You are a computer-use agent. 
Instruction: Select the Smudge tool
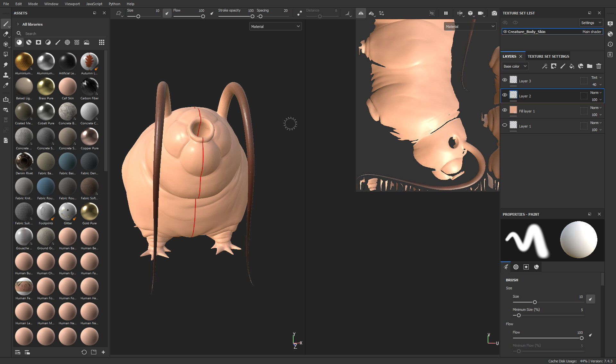point(5,65)
